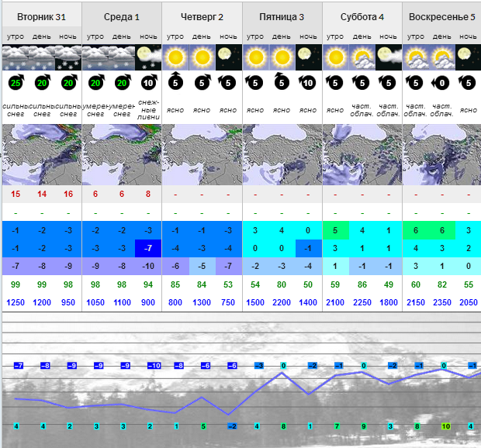Screen dimensions: 481x448
Task: Select the Friday morning sun icon
Action: (x=255, y=57)
